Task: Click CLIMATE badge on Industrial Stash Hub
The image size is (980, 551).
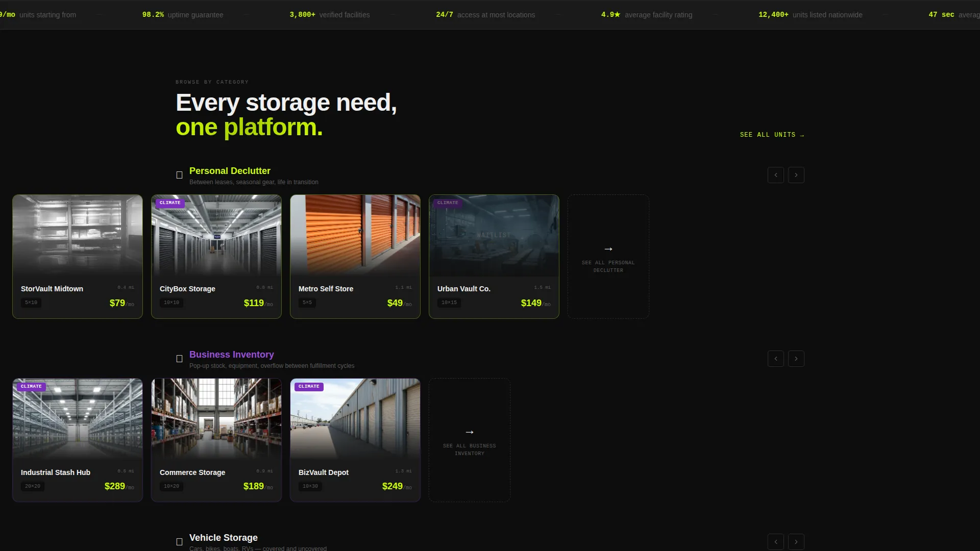Action: (x=31, y=387)
